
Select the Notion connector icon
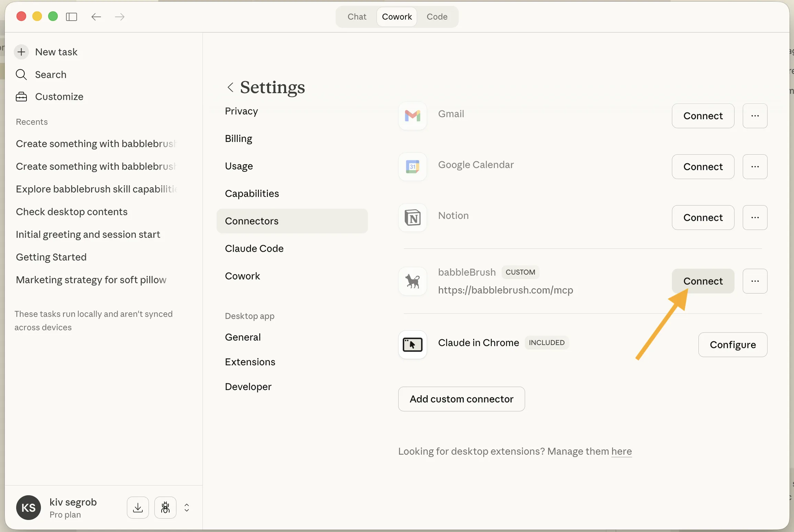tap(412, 218)
